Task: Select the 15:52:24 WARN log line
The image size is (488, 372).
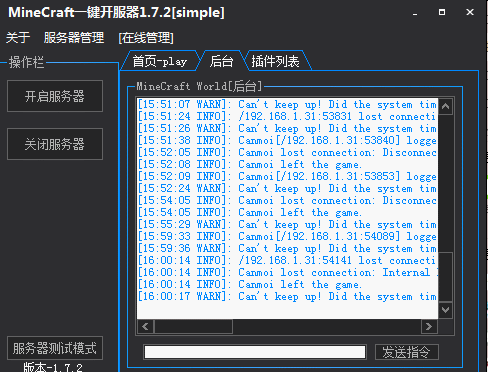Action: pos(287,188)
